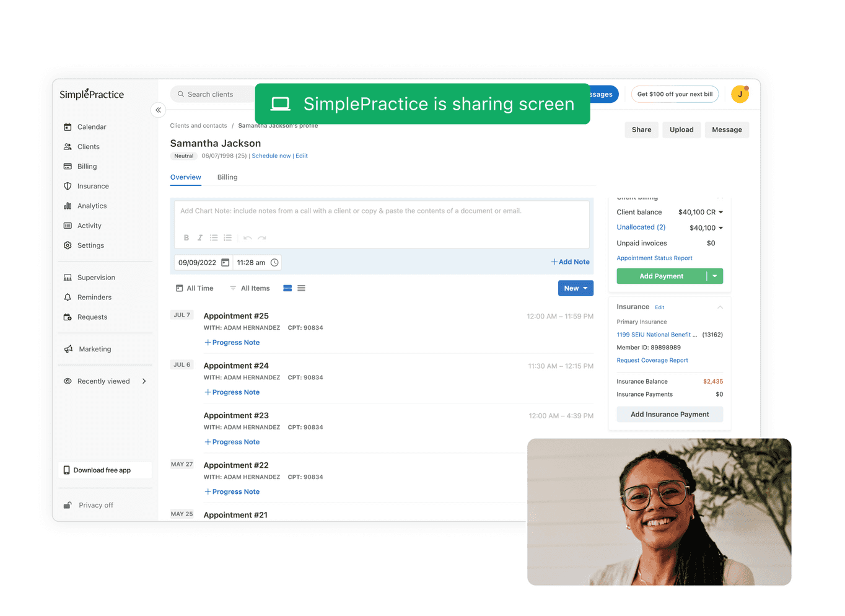Switch to detailed card list view

(x=287, y=289)
